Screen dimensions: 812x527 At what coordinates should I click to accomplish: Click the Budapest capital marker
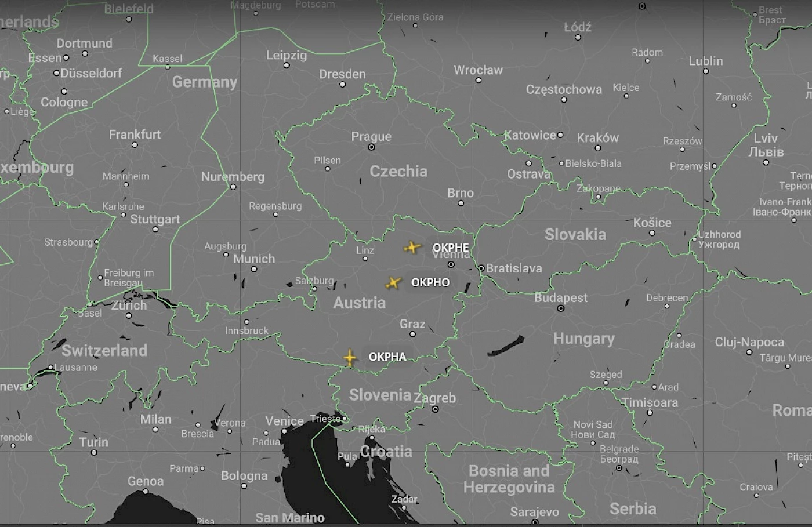560,308
